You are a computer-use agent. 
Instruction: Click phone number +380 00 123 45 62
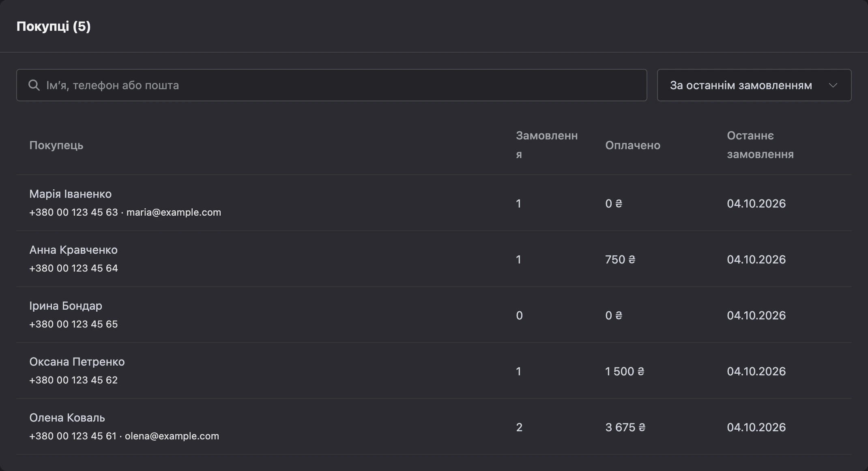73,380
